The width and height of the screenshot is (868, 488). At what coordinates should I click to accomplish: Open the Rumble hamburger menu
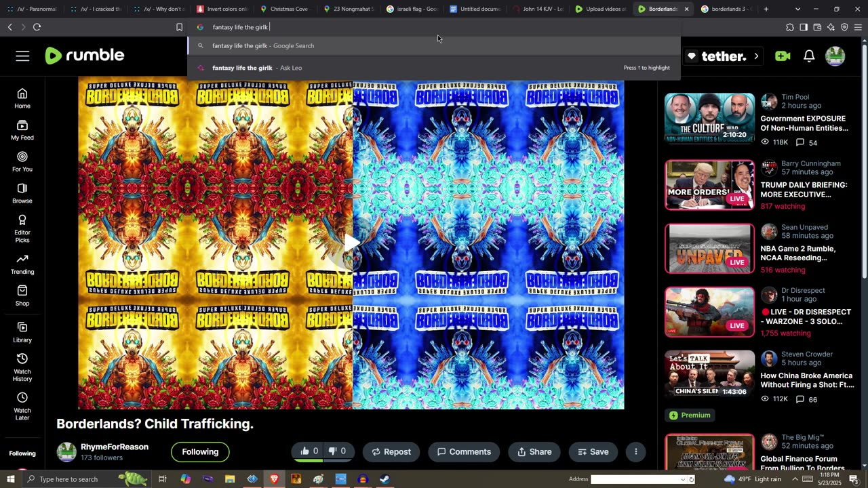click(22, 56)
